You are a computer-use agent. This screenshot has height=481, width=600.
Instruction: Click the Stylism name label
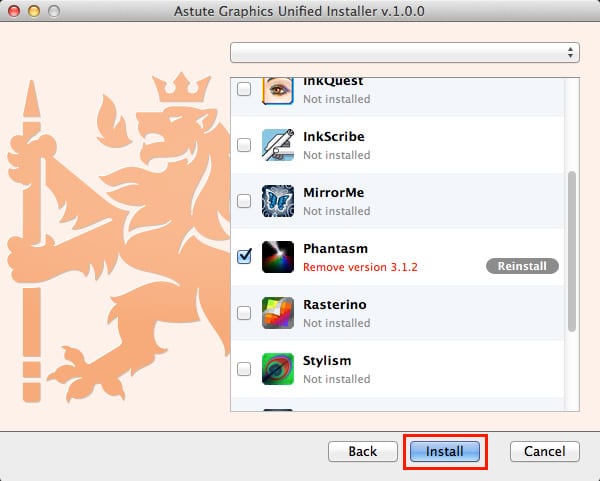[327, 361]
